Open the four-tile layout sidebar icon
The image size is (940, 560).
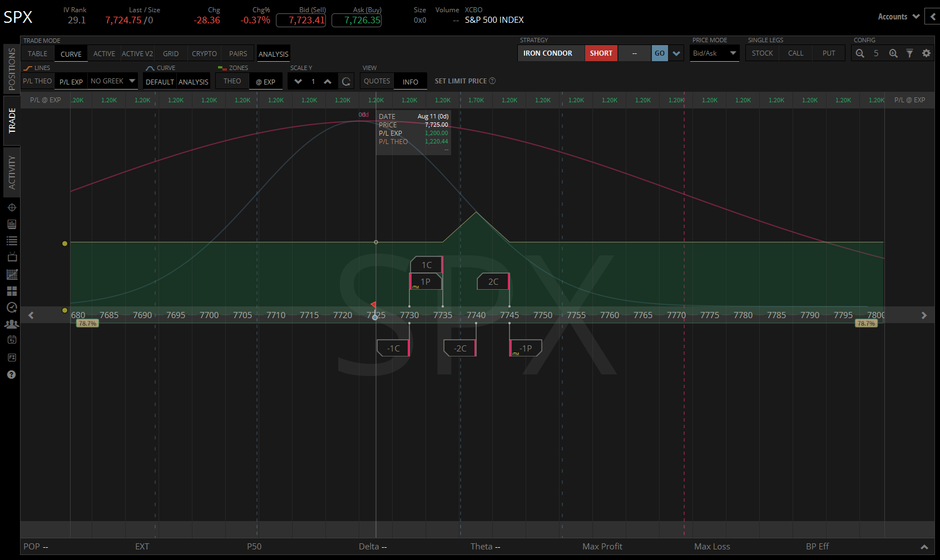pyautogui.click(x=12, y=291)
